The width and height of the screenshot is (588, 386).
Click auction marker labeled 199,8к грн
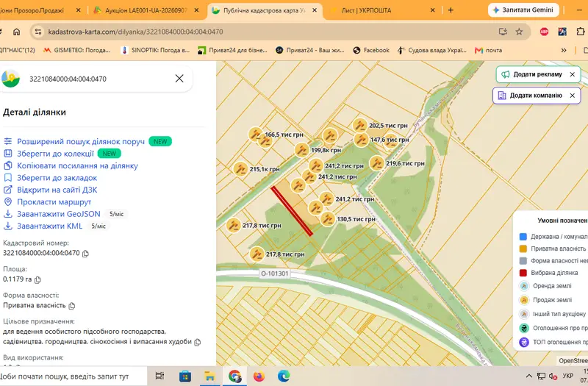click(301, 150)
